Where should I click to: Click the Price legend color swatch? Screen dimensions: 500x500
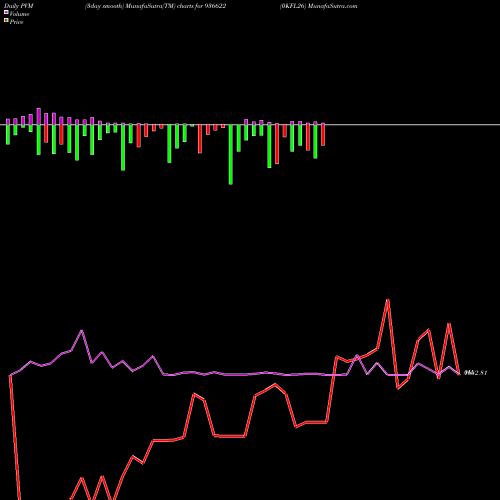coord(6,20)
